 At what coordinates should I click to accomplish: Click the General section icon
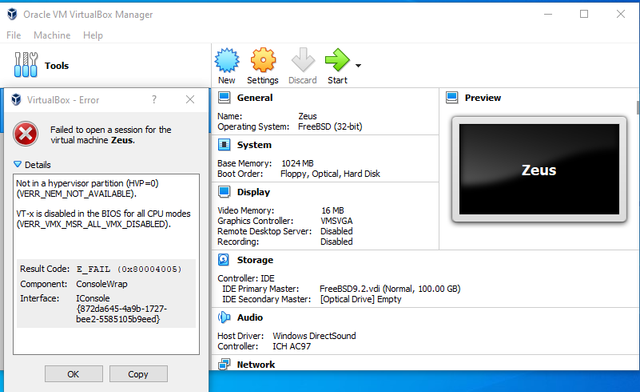coord(224,98)
